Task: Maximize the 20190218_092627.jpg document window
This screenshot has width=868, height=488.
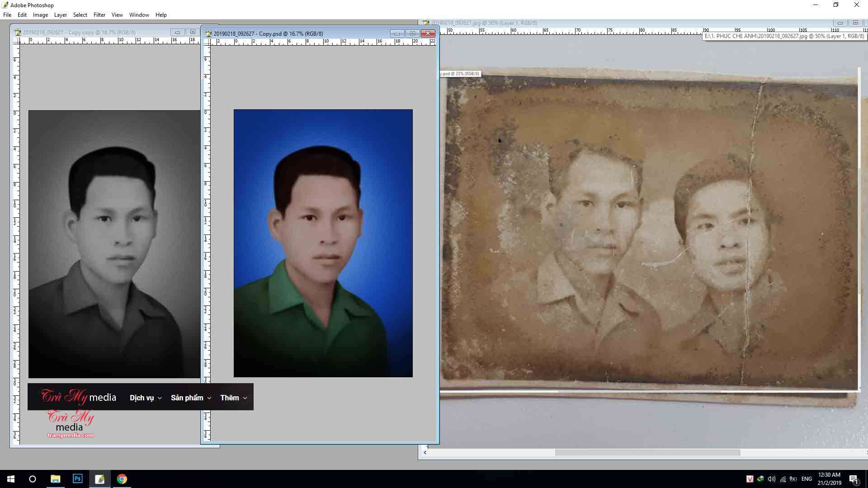Action: [x=855, y=23]
